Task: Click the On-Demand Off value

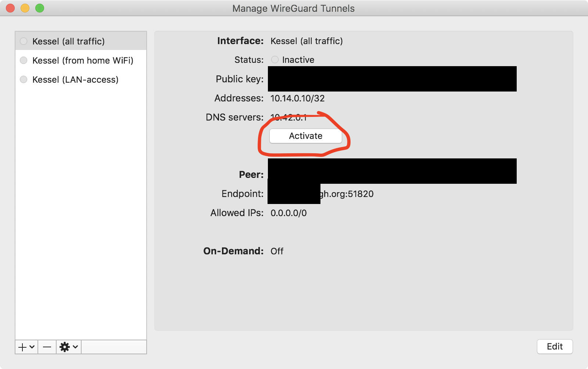Action: point(277,251)
